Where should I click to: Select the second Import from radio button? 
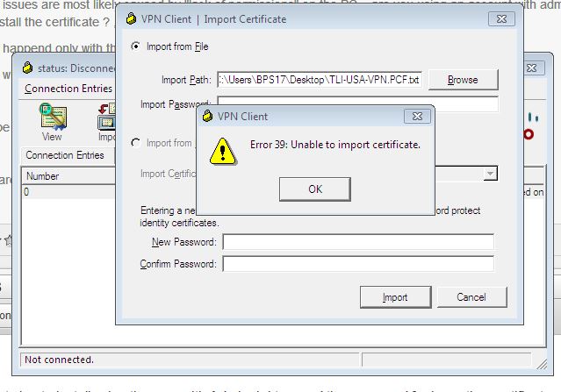click(135, 143)
